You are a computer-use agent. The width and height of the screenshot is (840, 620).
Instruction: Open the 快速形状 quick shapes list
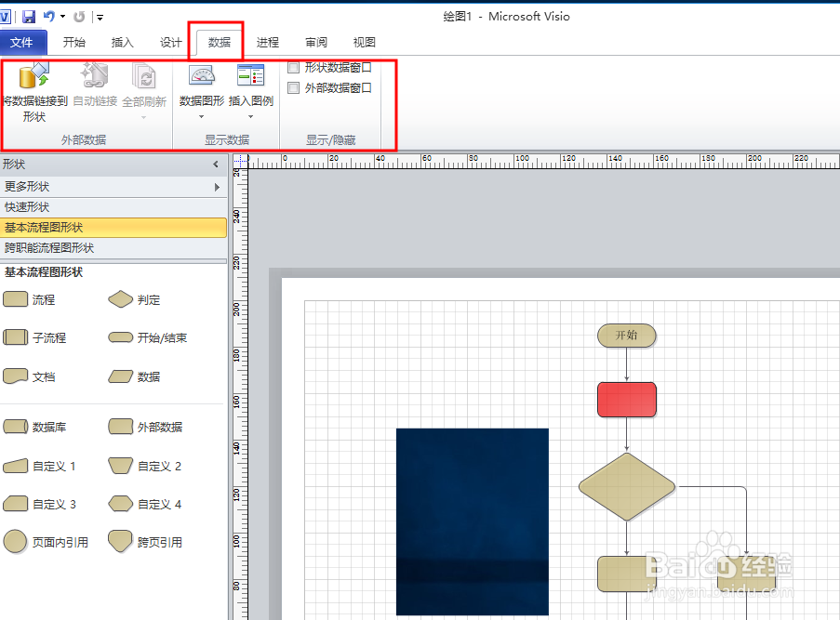click(x=28, y=207)
